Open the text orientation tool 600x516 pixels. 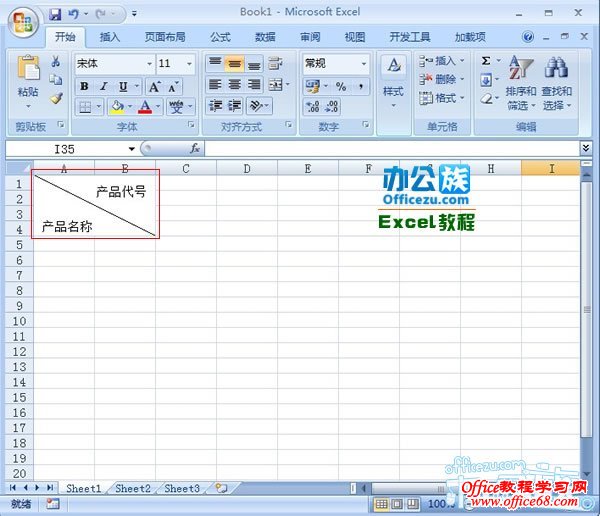(x=256, y=106)
